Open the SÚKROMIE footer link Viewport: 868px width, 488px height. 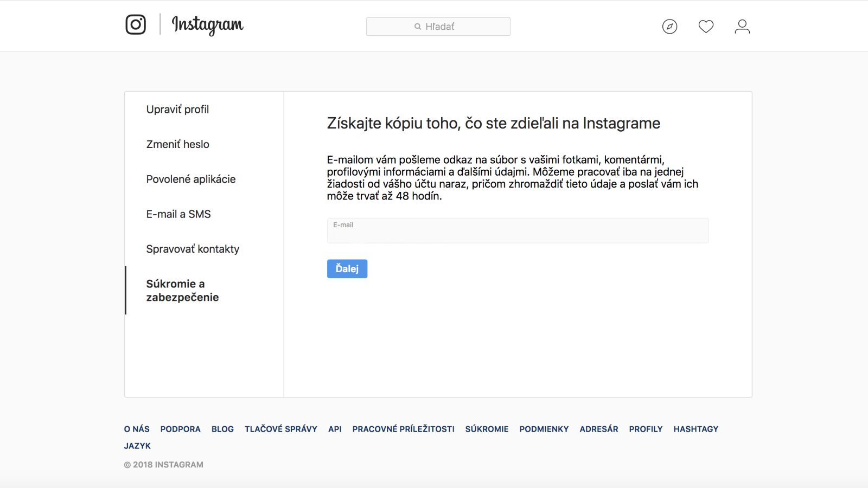tap(487, 429)
